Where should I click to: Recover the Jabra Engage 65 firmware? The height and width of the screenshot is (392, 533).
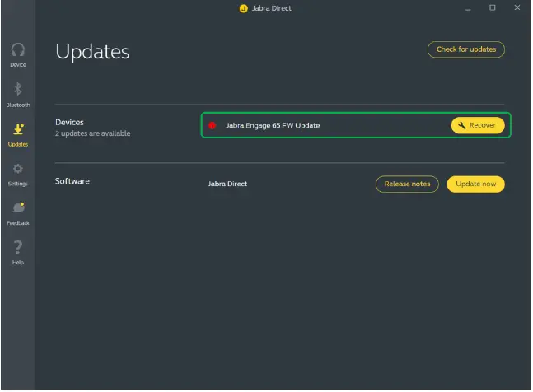point(479,126)
